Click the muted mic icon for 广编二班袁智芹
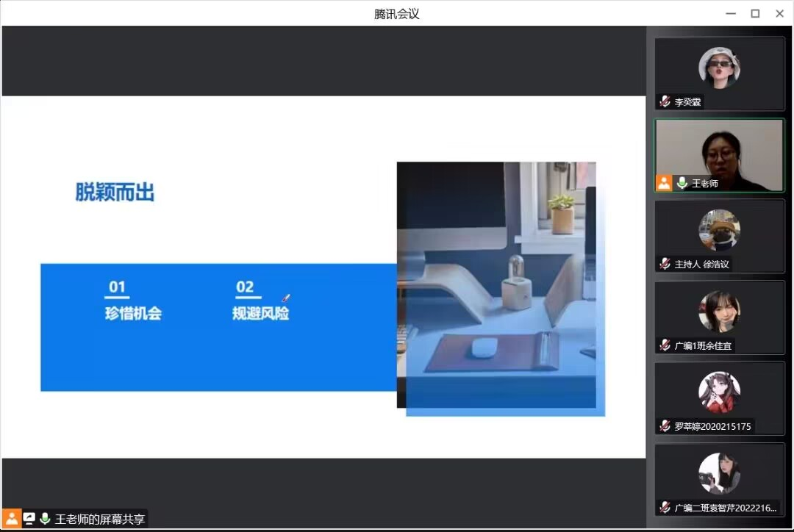The height and width of the screenshot is (532, 794). tap(665, 507)
